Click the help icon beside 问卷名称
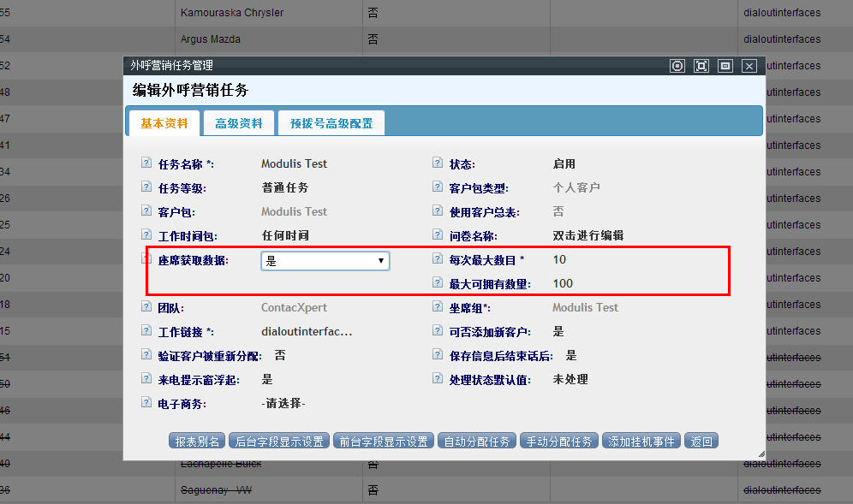853x504 pixels. (438, 235)
